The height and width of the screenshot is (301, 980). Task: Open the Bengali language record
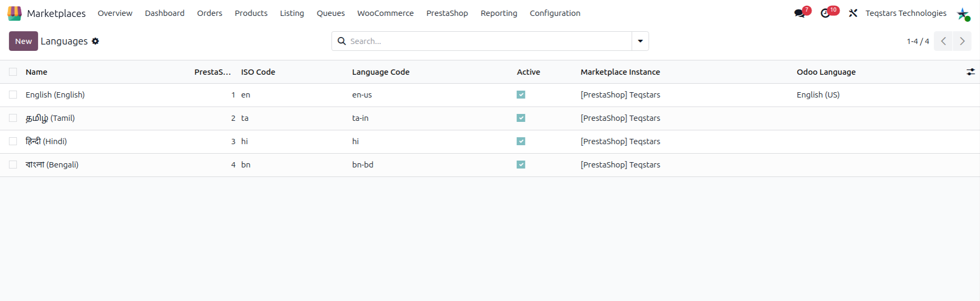(52, 165)
